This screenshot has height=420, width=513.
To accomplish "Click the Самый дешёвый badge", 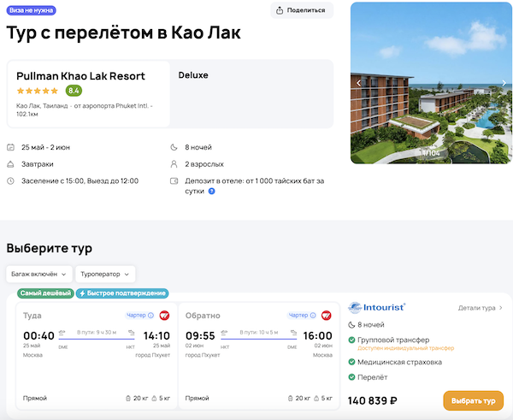I will point(45,293).
